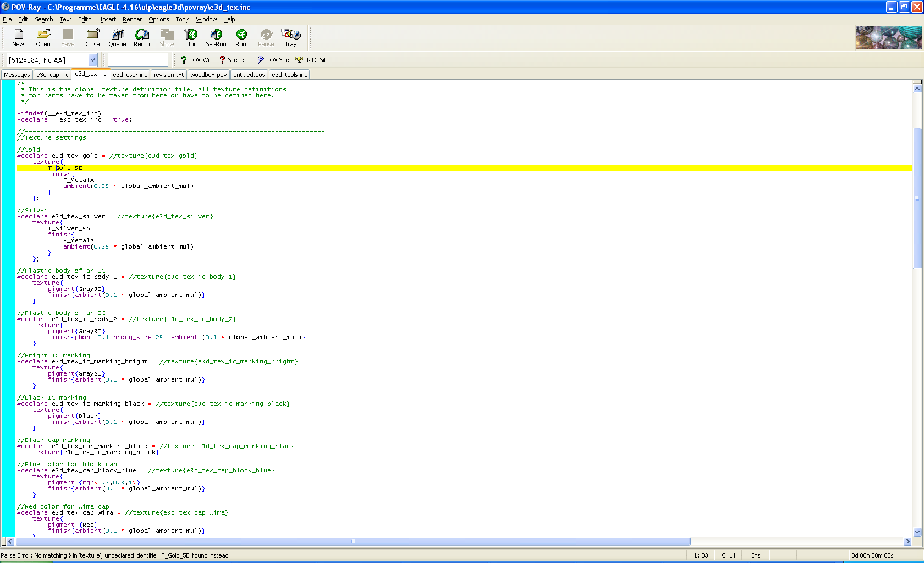Click 'pigment{Black}' in the code
Screen dimensions: 924x563
click(75, 416)
